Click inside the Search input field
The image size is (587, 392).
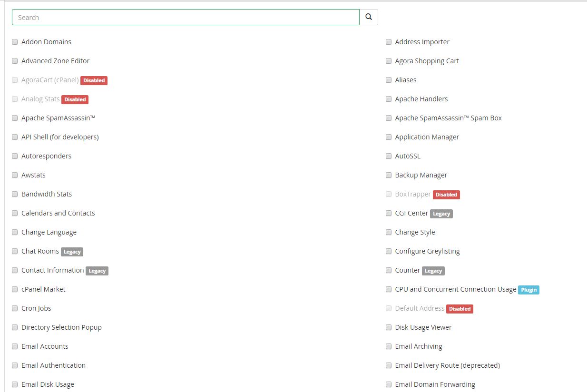pos(186,17)
